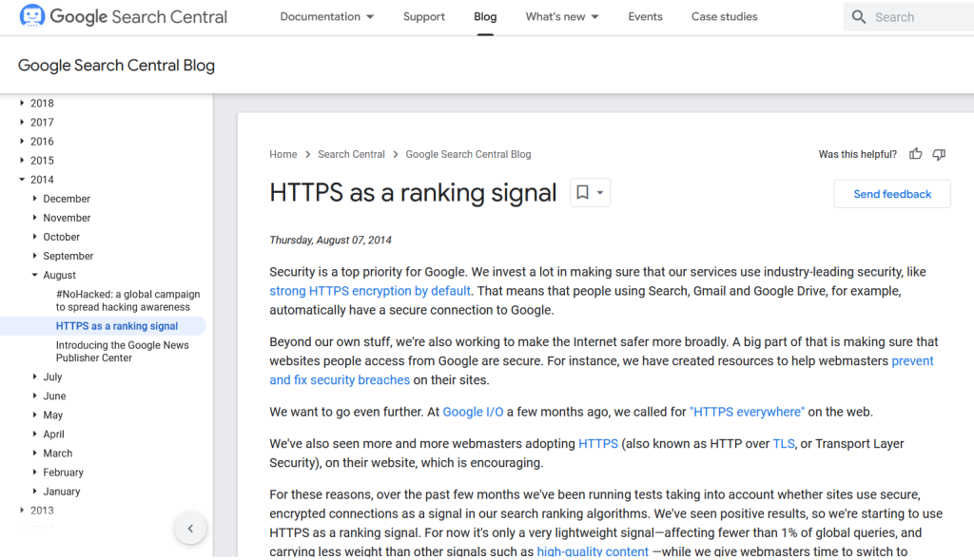Open the What's new dropdown menu

pos(561,17)
